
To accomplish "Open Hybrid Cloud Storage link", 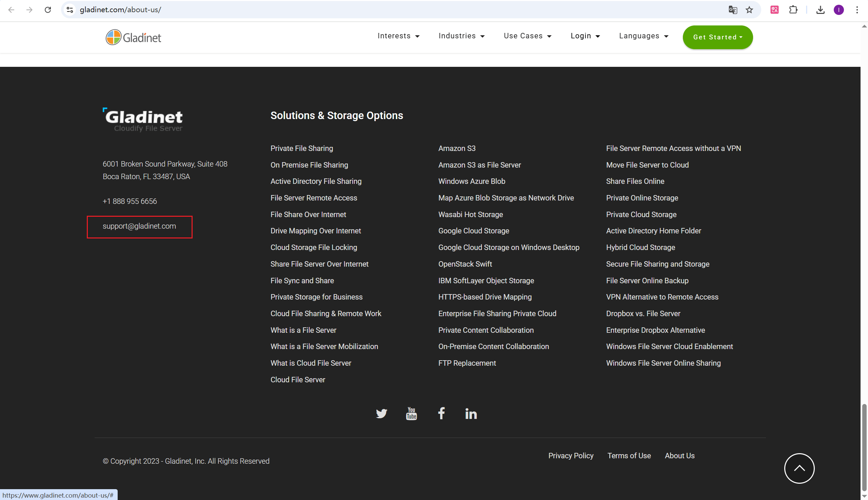I will 640,247.
